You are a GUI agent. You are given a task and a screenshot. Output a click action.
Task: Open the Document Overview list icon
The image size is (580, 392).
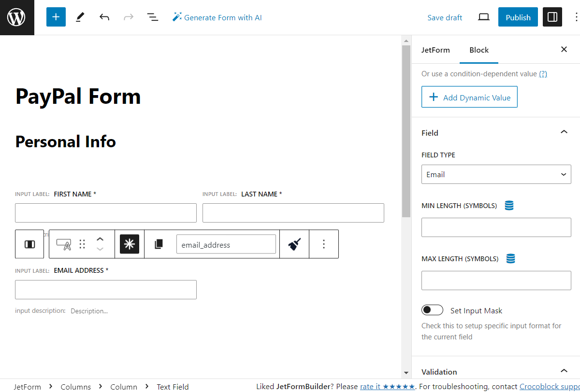click(x=153, y=17)
